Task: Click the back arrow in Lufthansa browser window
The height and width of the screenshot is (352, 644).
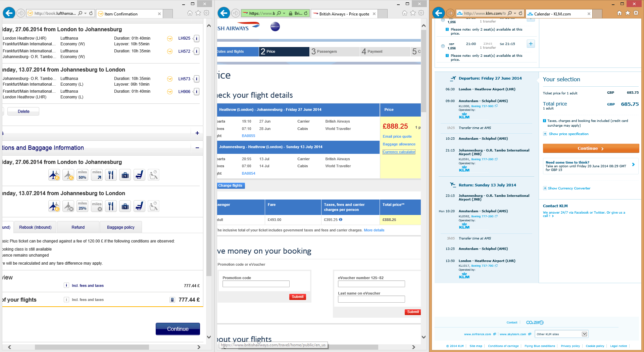Action: pyautogui.click(x=9, y=13)
